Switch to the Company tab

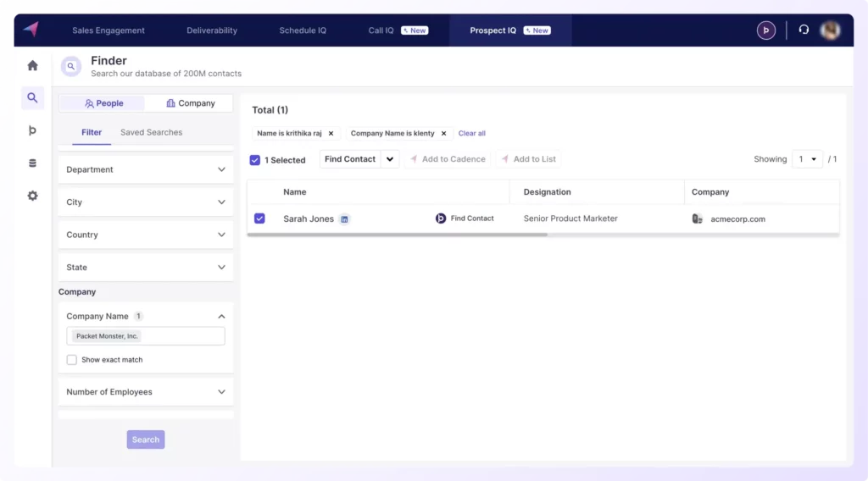(190, 103)
